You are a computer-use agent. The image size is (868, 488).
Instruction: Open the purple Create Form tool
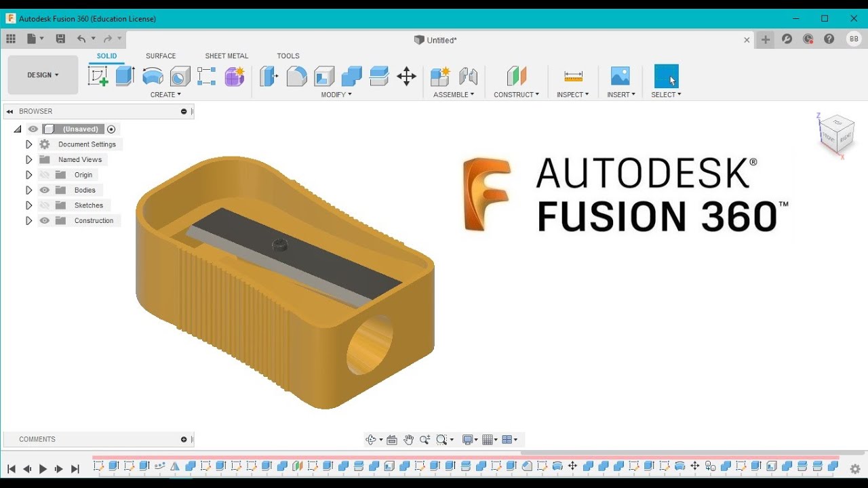pyautogui.click(x=235, y=76)
